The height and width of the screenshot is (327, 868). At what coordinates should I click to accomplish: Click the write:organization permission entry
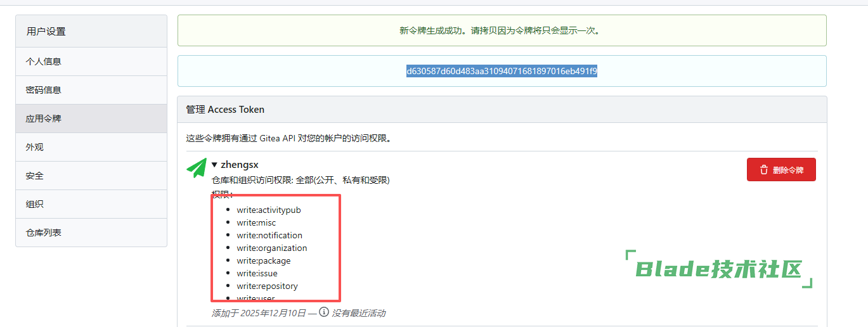click(x=272, y=248)
